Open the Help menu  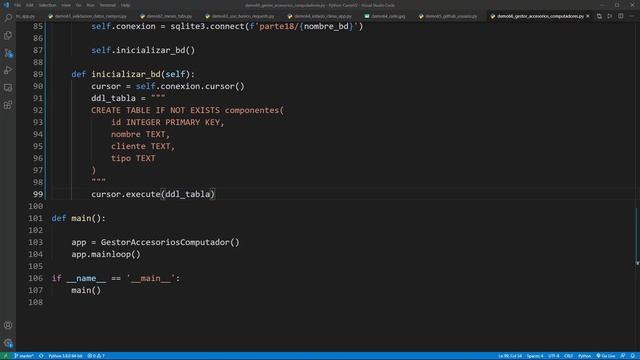(x=125, y=5)
